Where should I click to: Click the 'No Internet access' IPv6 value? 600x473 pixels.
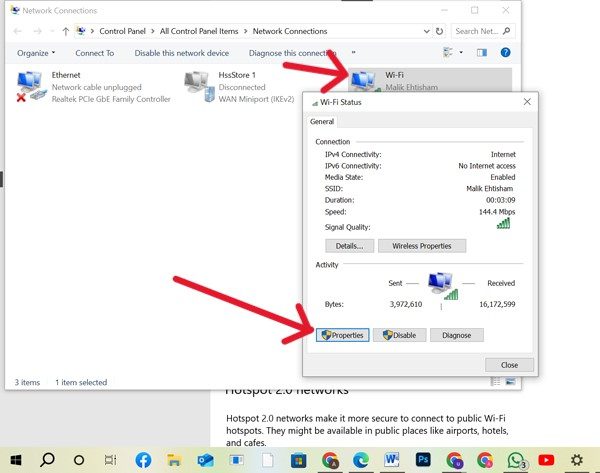[487, 166]
